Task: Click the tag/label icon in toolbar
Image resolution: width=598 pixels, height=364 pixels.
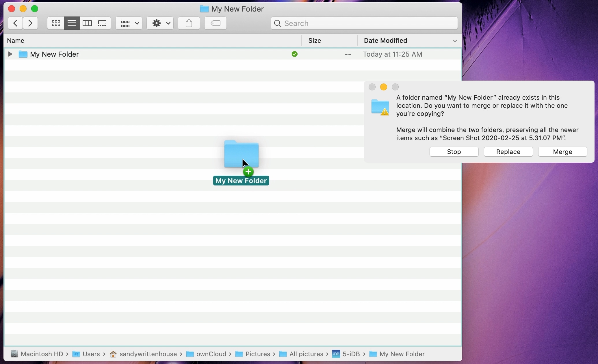Action: click(x=217, y=23)
